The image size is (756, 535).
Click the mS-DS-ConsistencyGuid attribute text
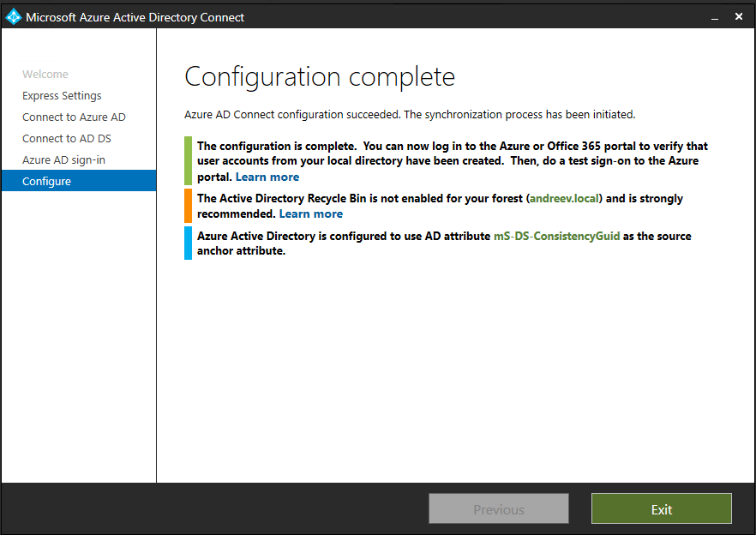point(556,236)
